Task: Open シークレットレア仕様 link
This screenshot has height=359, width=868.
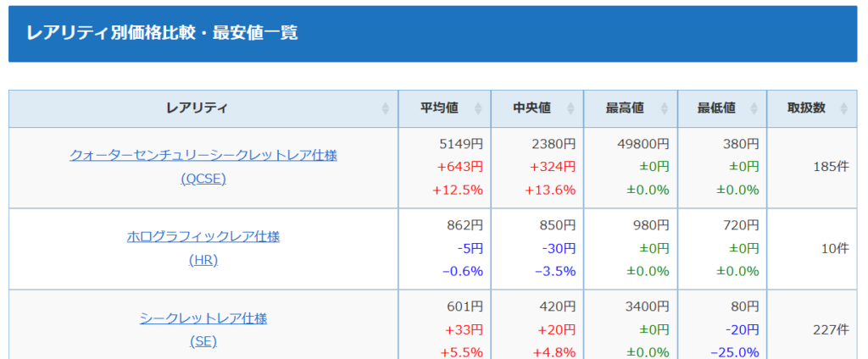Action: (203, 318)
